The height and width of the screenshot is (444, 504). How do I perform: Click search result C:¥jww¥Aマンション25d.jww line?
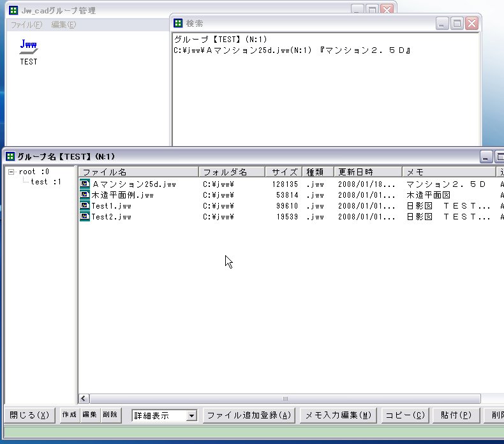pyautogui.click(x=292, y=50)
